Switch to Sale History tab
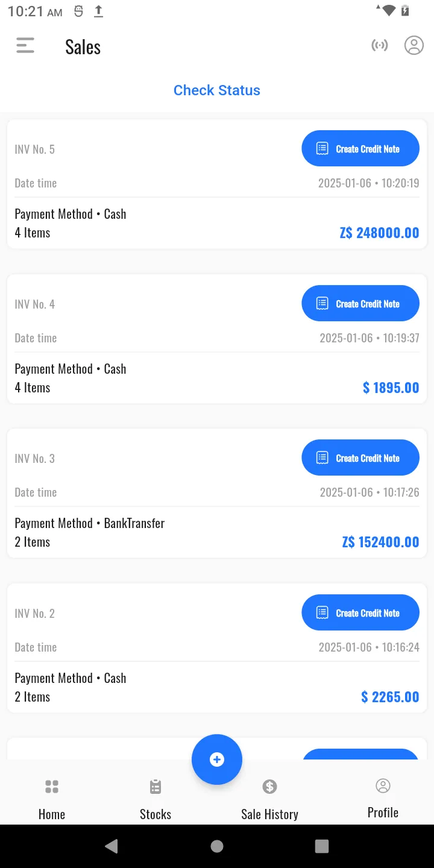434x868 pixels. (x=269, y=800)
